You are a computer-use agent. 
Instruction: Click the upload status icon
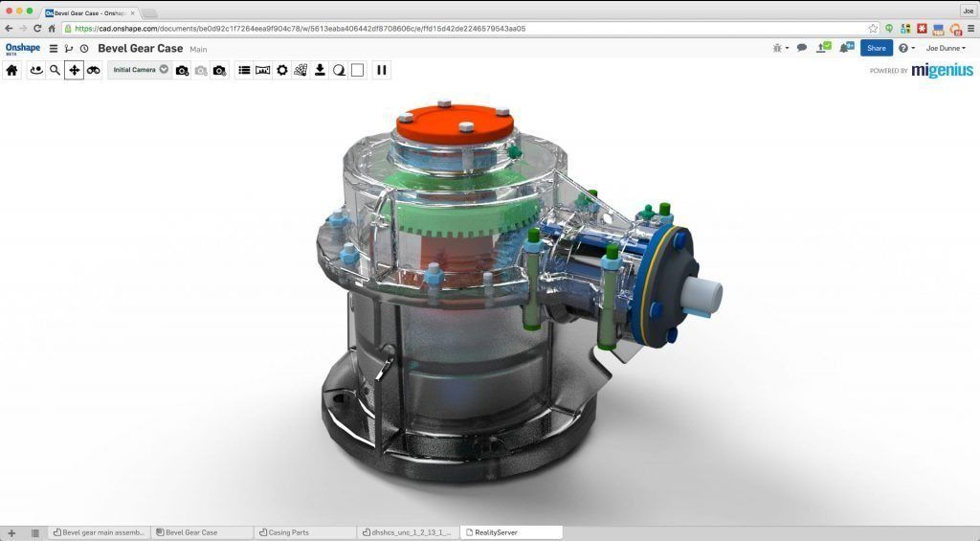824,48
